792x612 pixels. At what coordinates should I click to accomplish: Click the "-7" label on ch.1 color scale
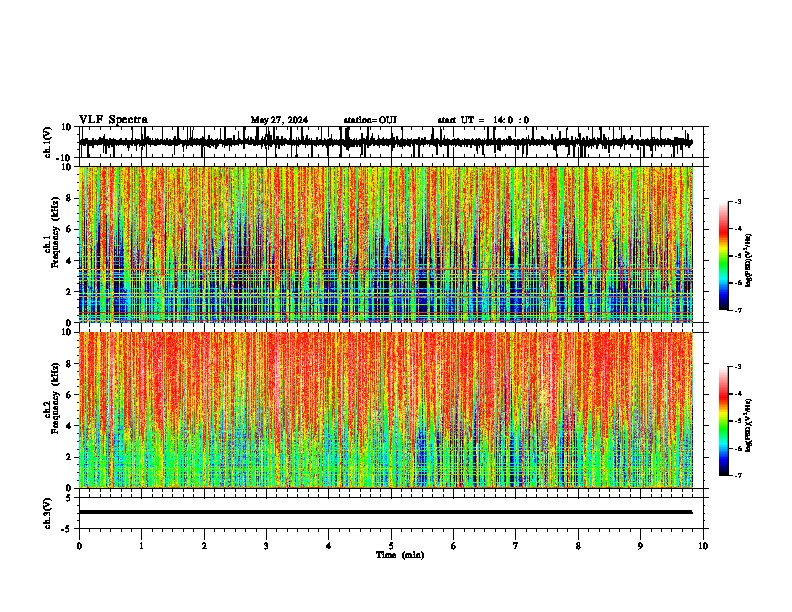pos(737,310)
